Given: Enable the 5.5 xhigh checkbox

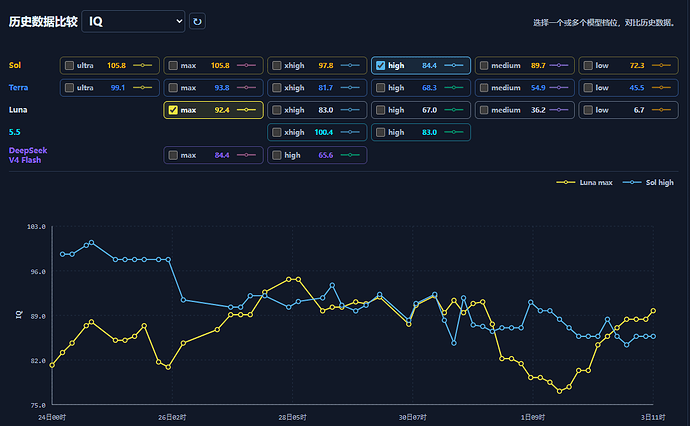Looking at the screenshot, I should coord(276,132).
